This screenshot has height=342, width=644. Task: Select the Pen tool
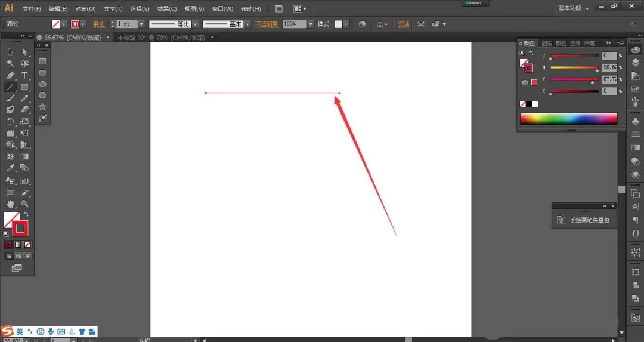[x=10, y=76]
